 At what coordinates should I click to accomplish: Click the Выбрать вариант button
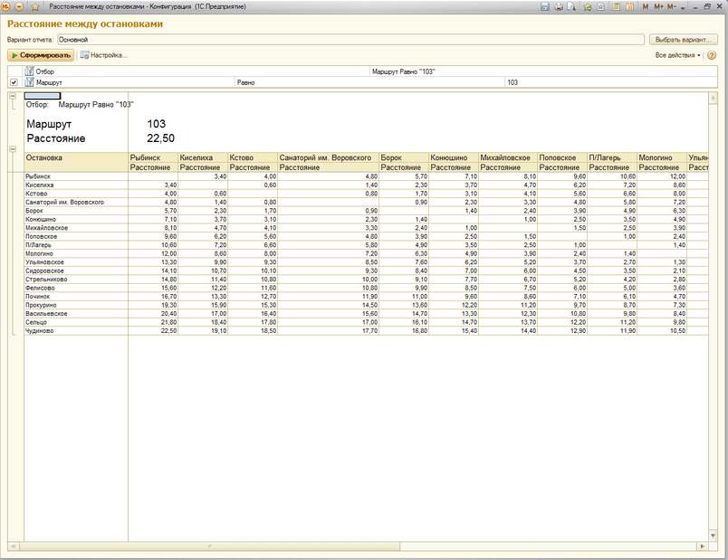coord(683,40)
